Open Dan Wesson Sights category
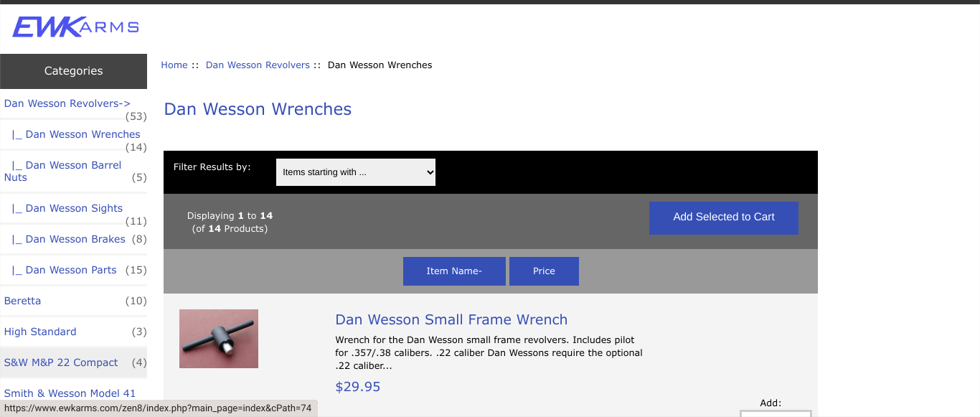 [x=67, y=208]
